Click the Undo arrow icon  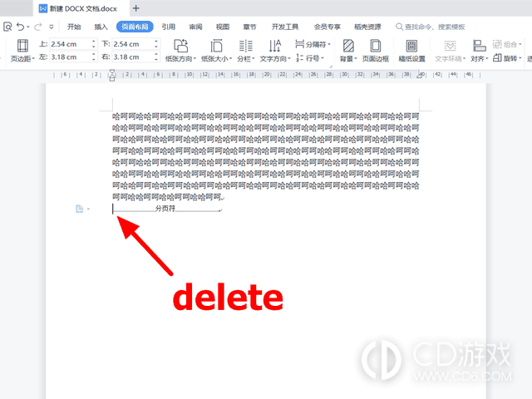pos(18,27)
